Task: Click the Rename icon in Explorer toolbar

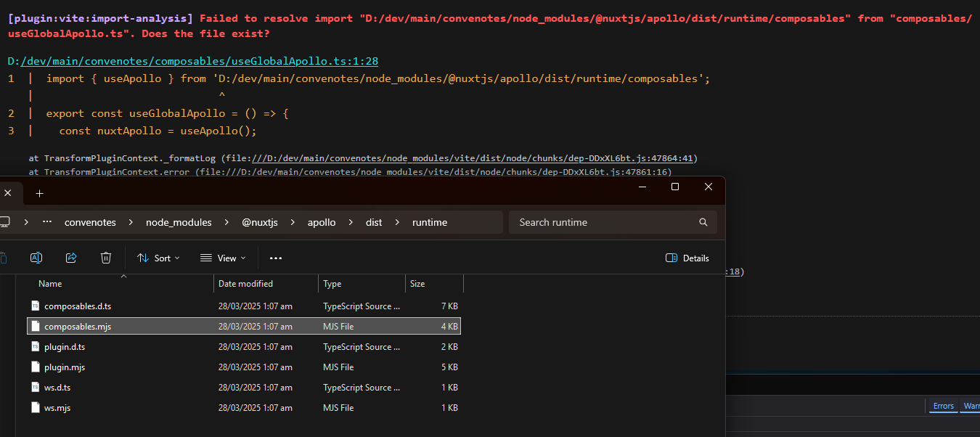Action: pyautogui.click(x=36, y=258)
